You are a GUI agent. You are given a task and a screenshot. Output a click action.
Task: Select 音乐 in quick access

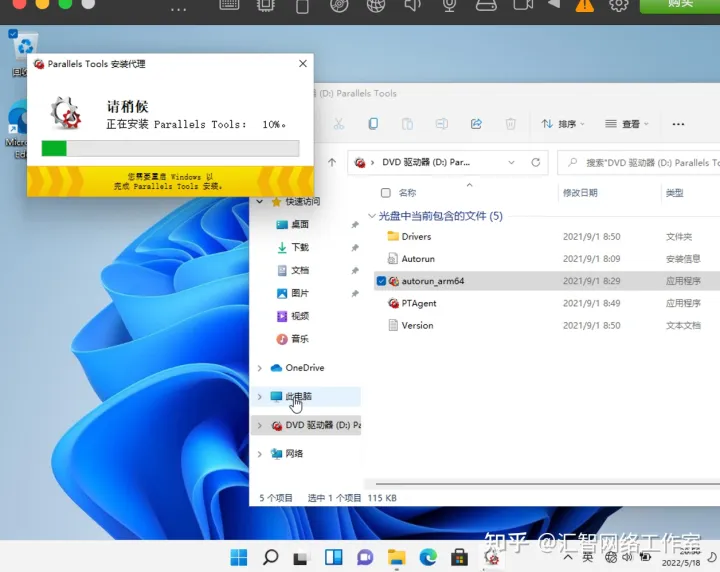coord(299,339)
